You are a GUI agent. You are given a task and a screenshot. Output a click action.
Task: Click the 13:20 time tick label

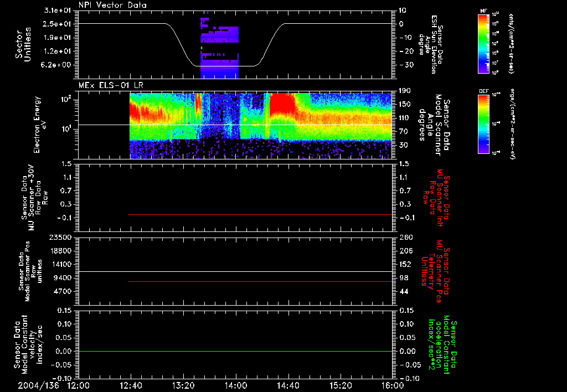tap(183, 385)
